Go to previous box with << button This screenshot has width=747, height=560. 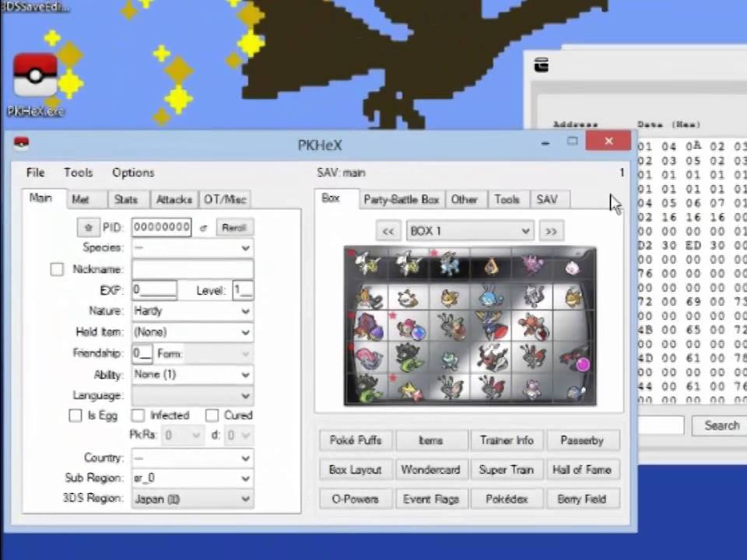pos(388,231)
